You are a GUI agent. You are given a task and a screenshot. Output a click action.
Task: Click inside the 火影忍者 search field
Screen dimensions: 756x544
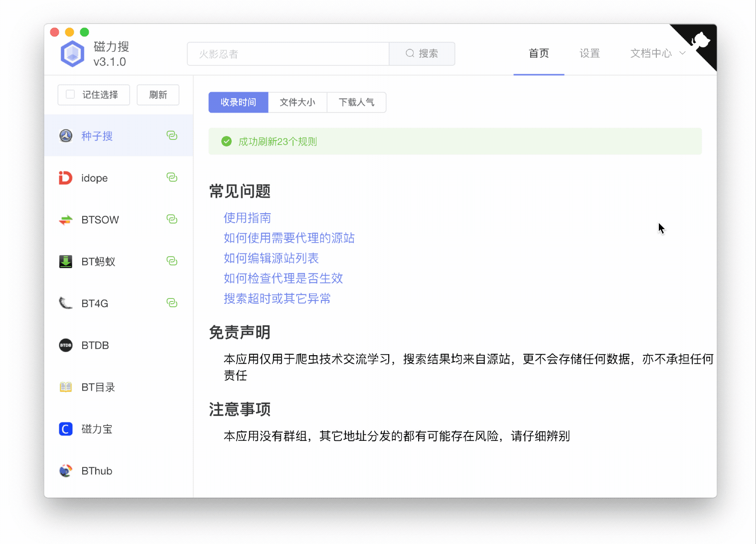[288, 54]
